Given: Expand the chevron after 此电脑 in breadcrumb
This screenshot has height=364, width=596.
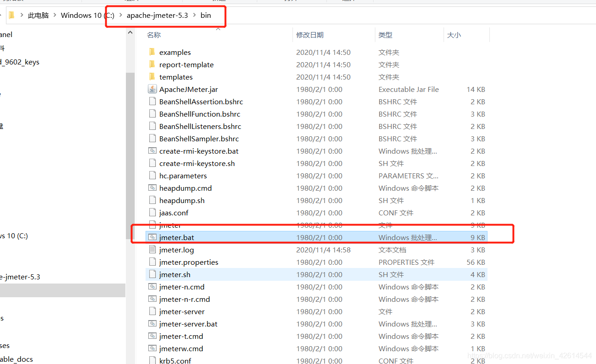Looking at the screenshot, I should pyautogui.click(x=55, y=15).
